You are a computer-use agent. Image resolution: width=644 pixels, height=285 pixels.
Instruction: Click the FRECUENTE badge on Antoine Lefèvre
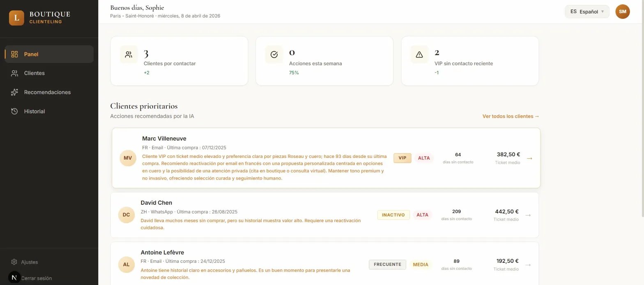click(x=386, y=264)
